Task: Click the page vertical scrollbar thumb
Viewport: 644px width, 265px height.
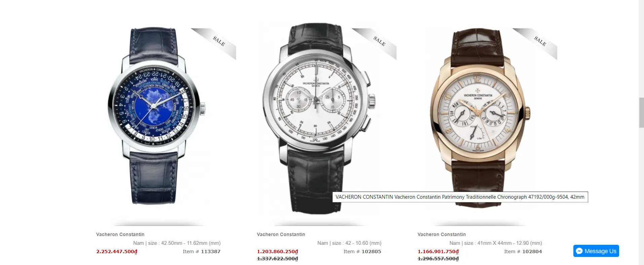Action: point(641,112)
